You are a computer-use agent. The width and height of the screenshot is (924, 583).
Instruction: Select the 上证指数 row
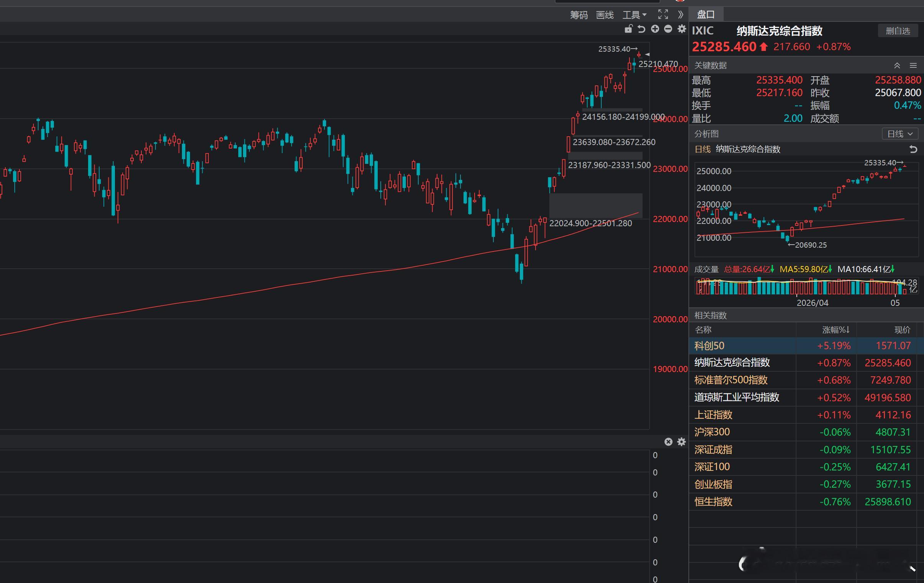[806, 415]
